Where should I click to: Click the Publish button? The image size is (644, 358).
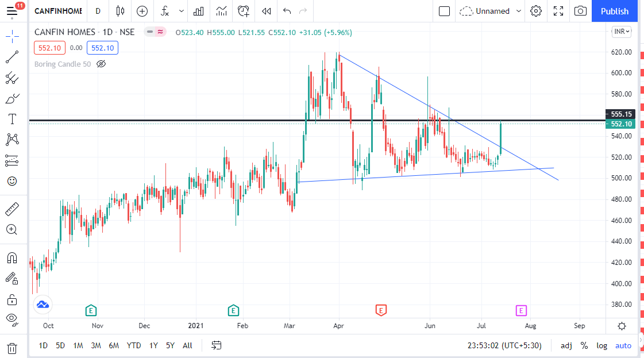tap(615, 11)
